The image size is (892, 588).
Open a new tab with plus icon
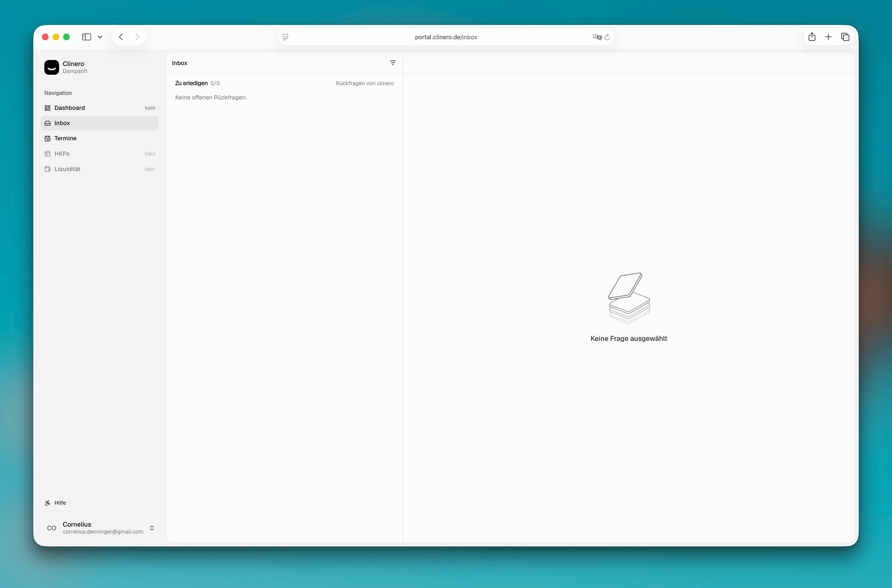[x=829, y=37]
